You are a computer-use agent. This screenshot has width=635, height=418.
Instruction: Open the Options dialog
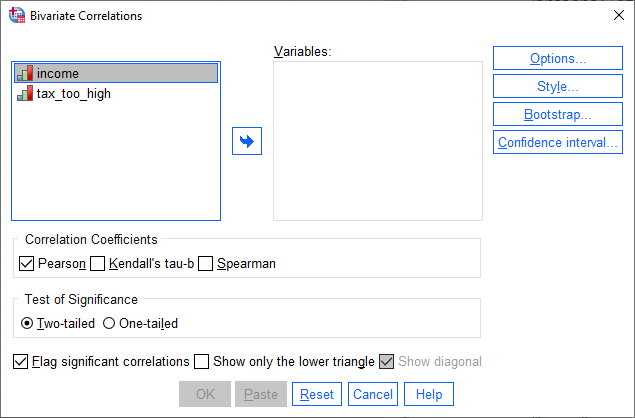[558, 58]
